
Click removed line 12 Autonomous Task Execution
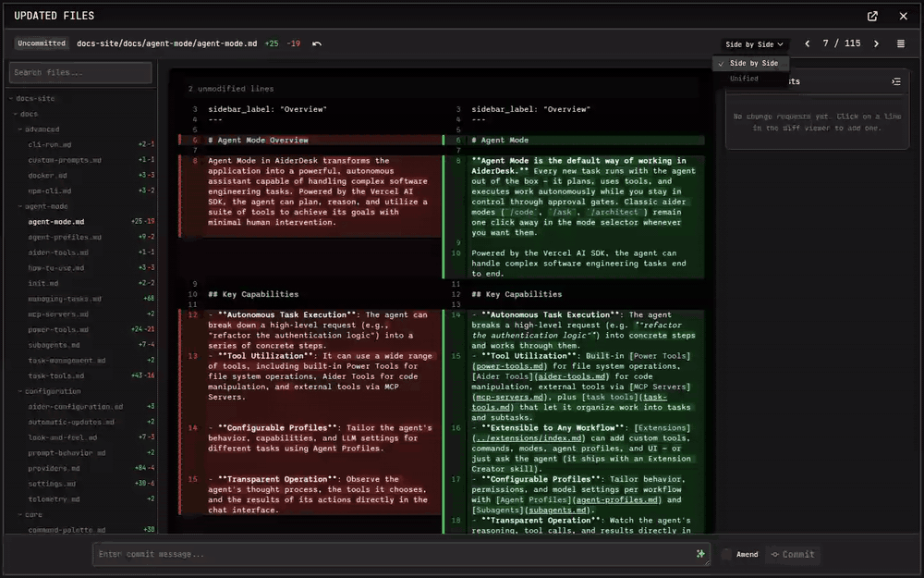pyautogui.click(x=310, y=330)
